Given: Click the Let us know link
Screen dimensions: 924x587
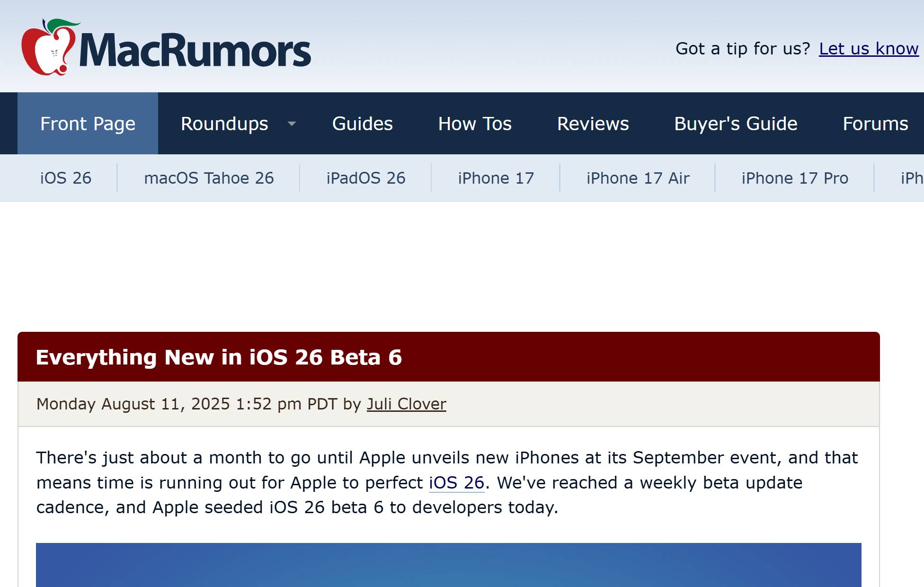Looking at the screenshot, I should tap(868, 49).
